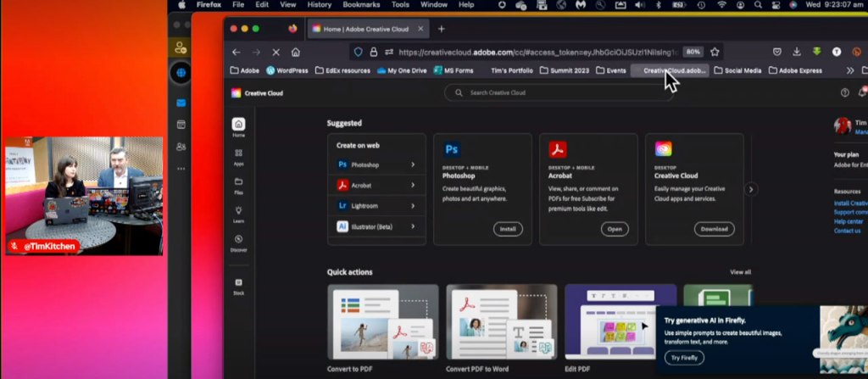This screenshot has width=868, height=379.
Task: Click the Home icon in sidebar
Action: coord(238,127)
